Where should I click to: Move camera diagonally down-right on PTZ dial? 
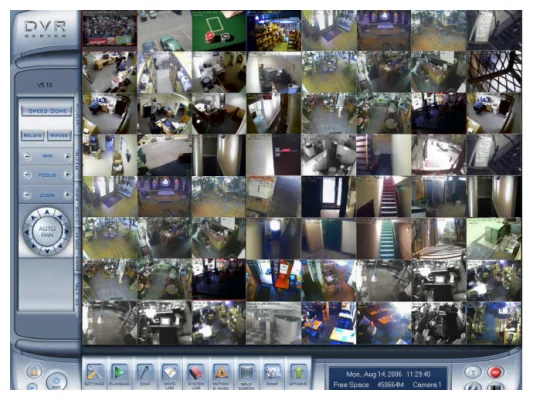coord(61,246)
